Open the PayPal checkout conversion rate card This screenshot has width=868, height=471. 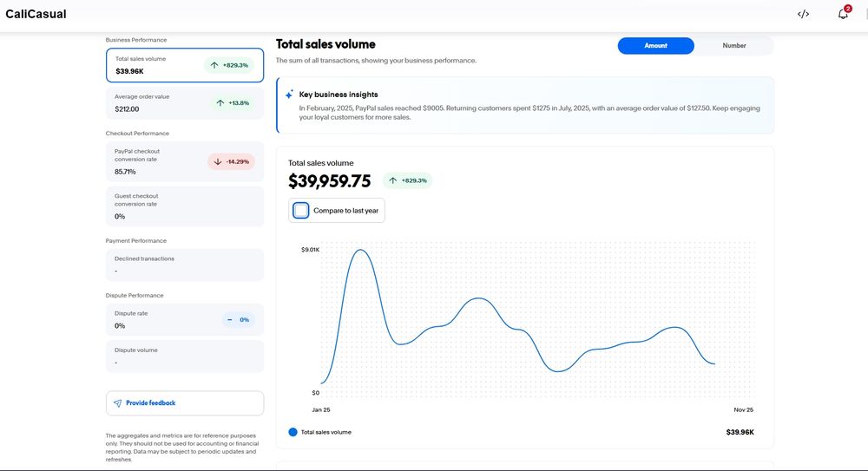pos(156,161)
